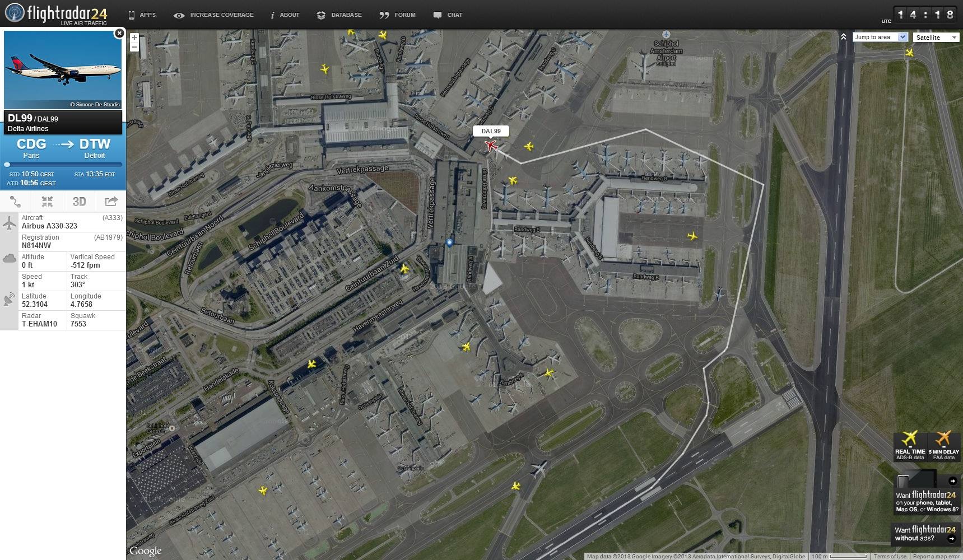Open the About menu
Image resolution: width=963 pixels, height=560 pixels.
[x=285, y=15]
